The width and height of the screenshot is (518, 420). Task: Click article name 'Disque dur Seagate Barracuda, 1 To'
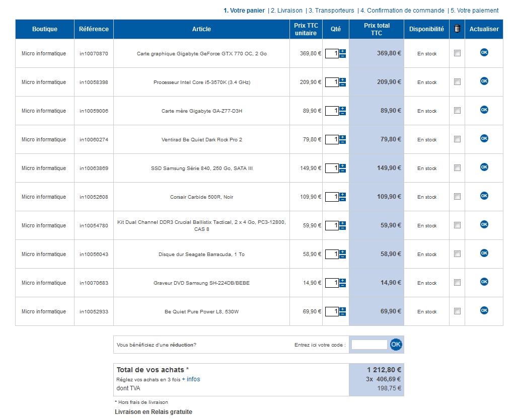point(202,254)
